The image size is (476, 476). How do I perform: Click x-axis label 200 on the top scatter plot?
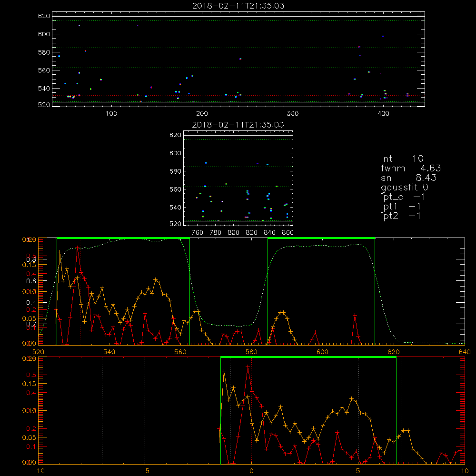pyautogui.click(x=202, y=114)
